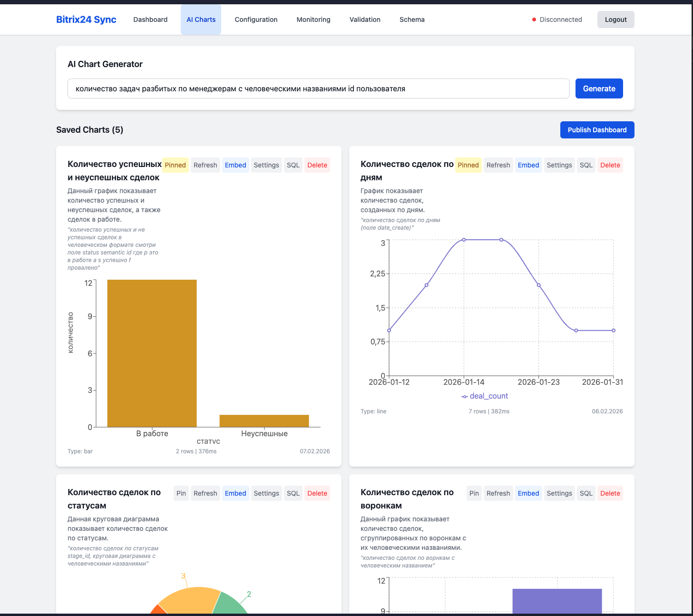Delete the "Количество сделок по воронкам" chart
693x616 pixels.
point(610,493)
